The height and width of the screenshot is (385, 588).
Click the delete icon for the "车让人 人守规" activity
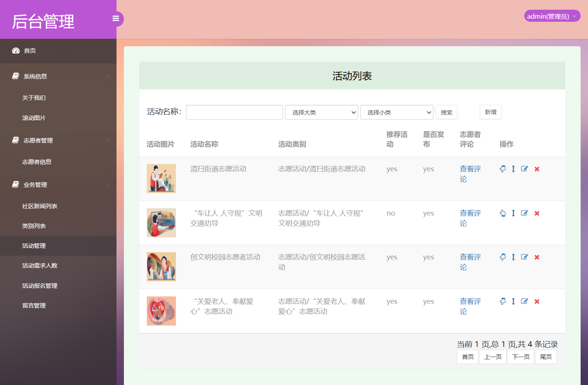[537, 213]
